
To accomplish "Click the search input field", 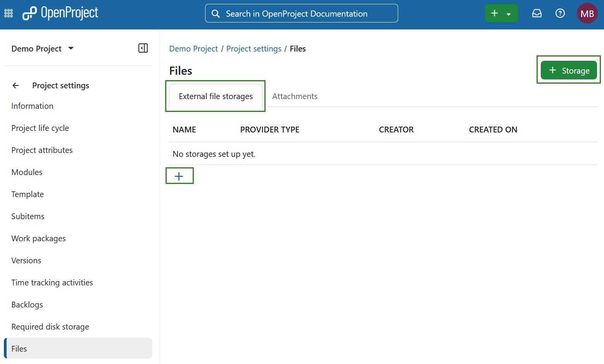I will [302, 13].
